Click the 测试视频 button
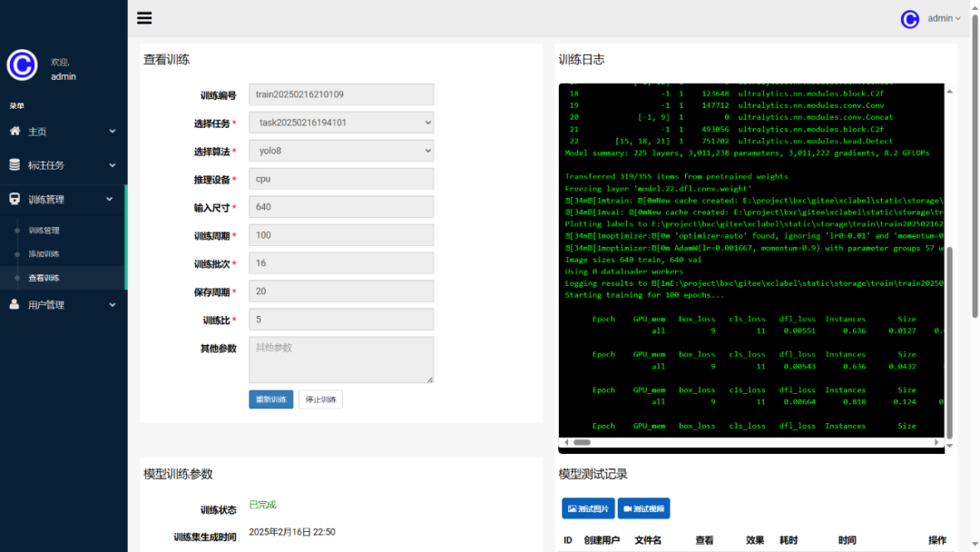 click(643, 508)
